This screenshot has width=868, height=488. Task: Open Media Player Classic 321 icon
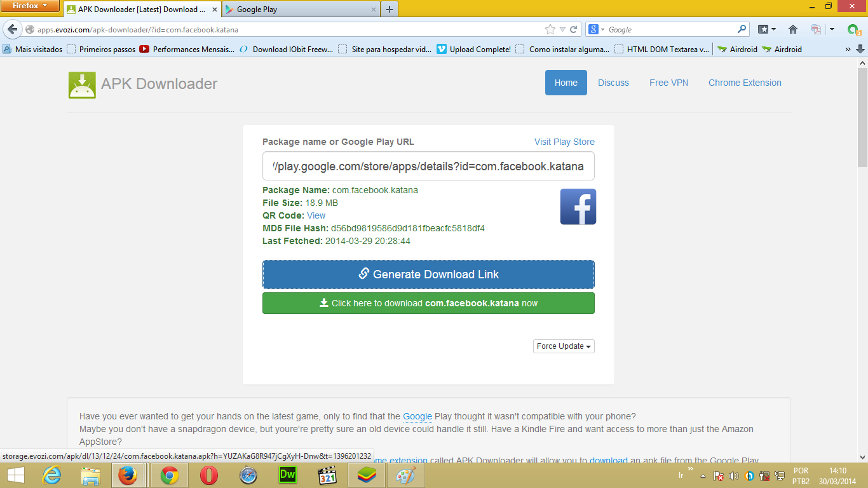click(x=327, y=475)
